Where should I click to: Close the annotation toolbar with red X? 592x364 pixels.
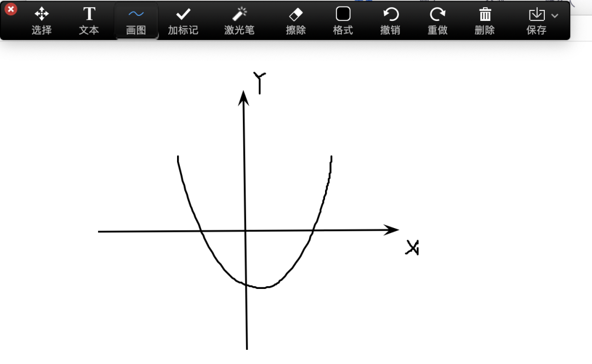pos(10,9)
